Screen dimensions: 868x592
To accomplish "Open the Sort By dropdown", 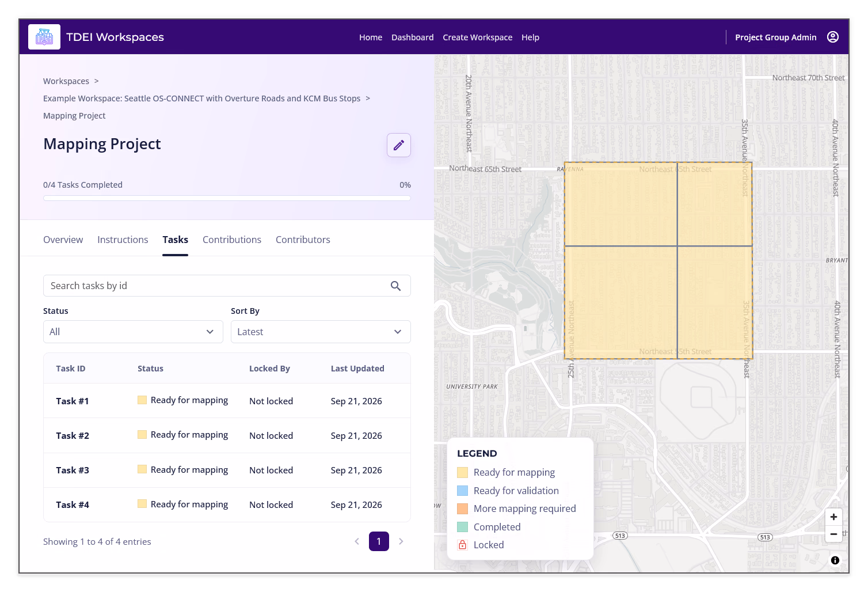I will 321,332.
